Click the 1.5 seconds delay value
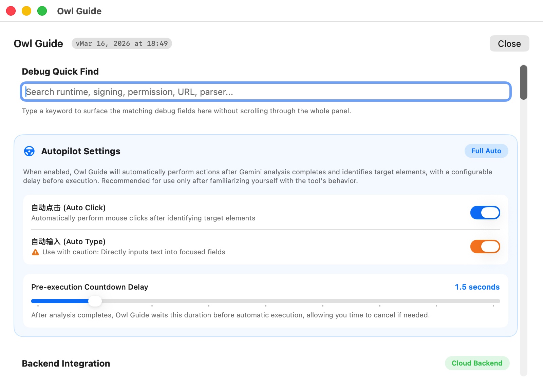The image size is (543, 392). point(477,287)
